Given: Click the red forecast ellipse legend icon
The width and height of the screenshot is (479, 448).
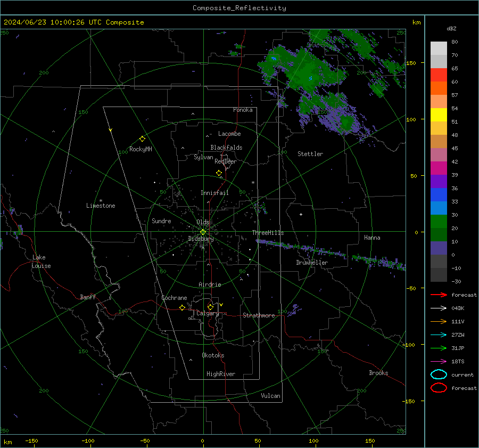Looking at the screenshot, I should tap(439, 388).
